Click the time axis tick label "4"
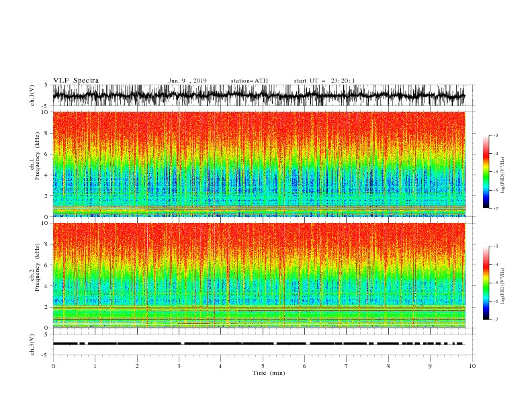The width and height of the screenshot is (532, 411). [x=220, y=366]
